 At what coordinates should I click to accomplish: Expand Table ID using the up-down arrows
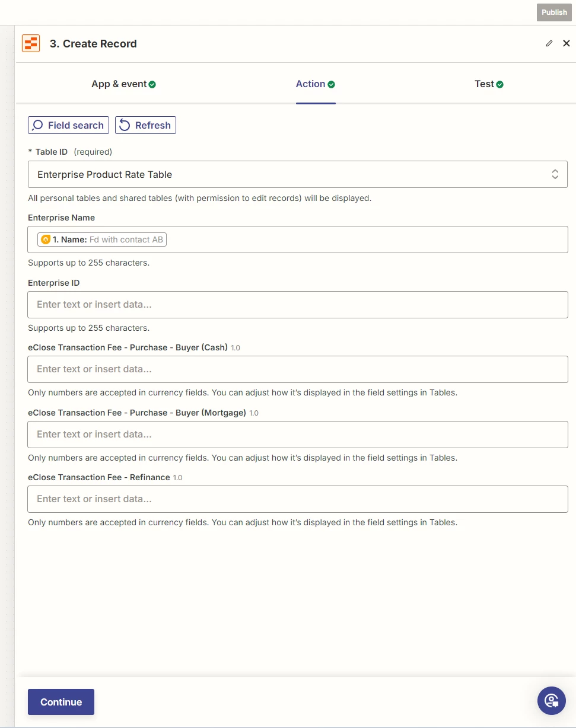[555, 174]
